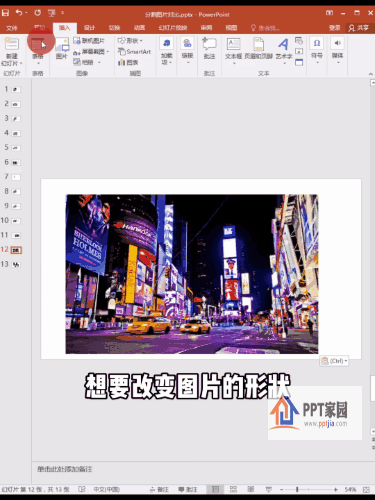Open the View (视图) tab

231,28
